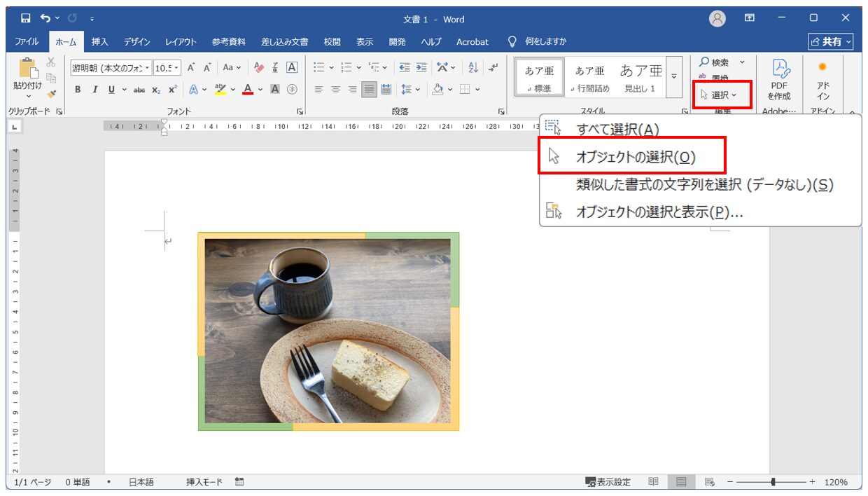This screenshot has width=868, height=496.
Task: Decrease font size with the smaller A
Action: 207,68
